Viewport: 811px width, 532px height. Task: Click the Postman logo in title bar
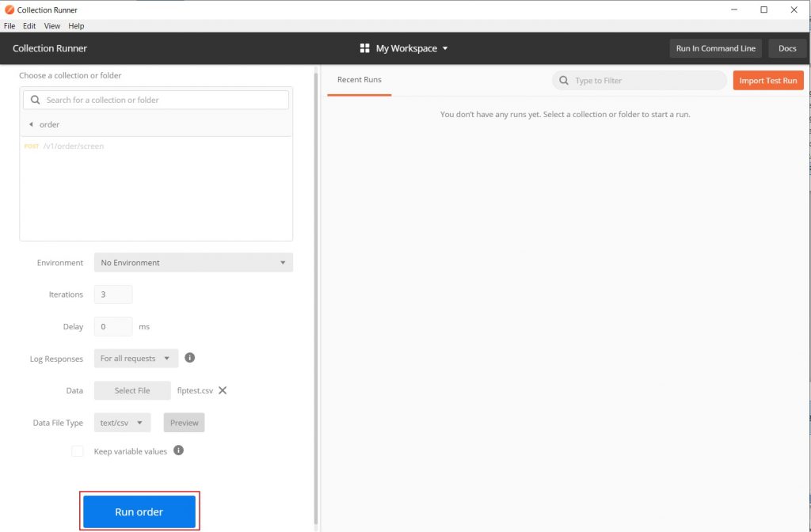pos(9,9)
